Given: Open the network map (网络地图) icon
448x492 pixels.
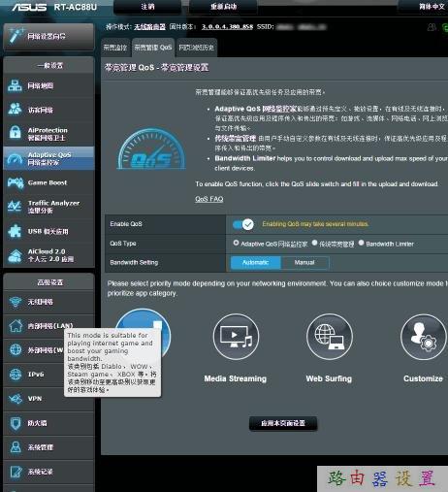Looking at the screenshot, I should (15, 85).
